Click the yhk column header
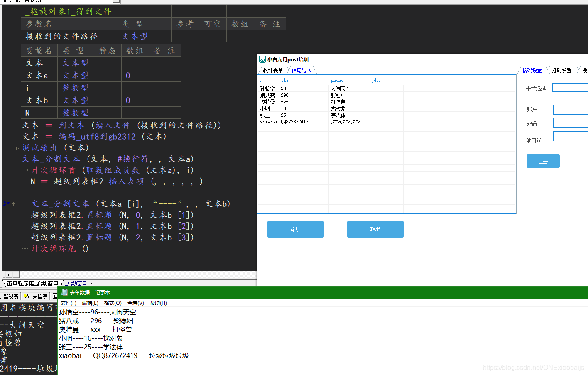Image resolution: width=588 pixels, height=375 pixels. pos(387,80)
